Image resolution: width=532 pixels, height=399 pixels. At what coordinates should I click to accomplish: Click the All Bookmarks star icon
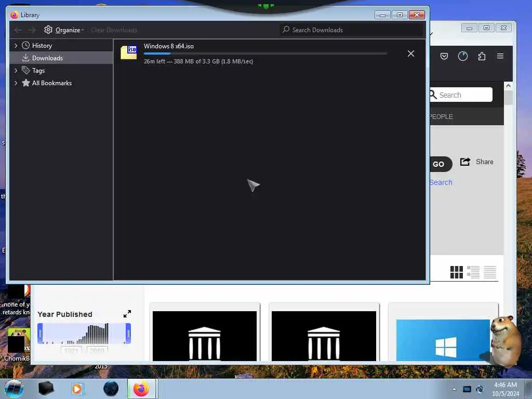tap(26, 83)
